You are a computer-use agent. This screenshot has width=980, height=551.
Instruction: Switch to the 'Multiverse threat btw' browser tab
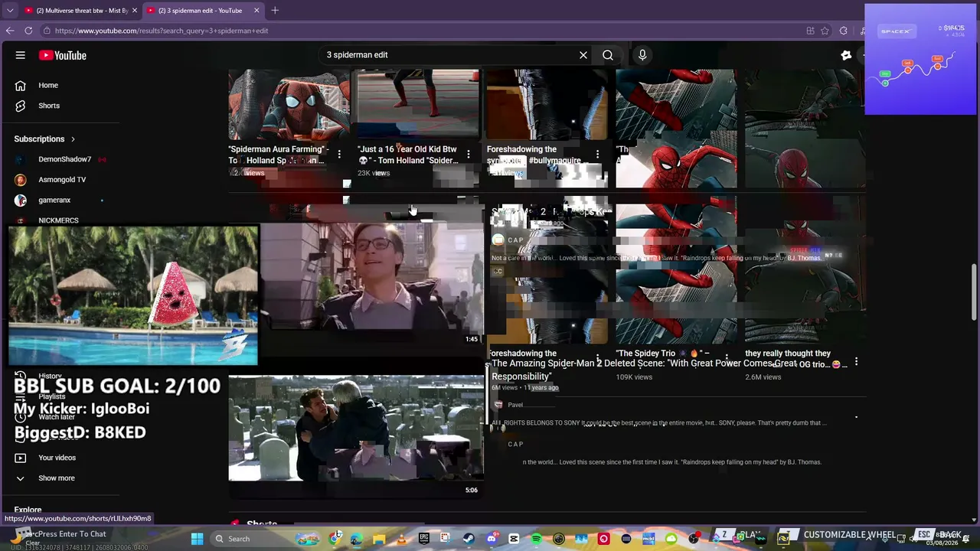point(81,11)
